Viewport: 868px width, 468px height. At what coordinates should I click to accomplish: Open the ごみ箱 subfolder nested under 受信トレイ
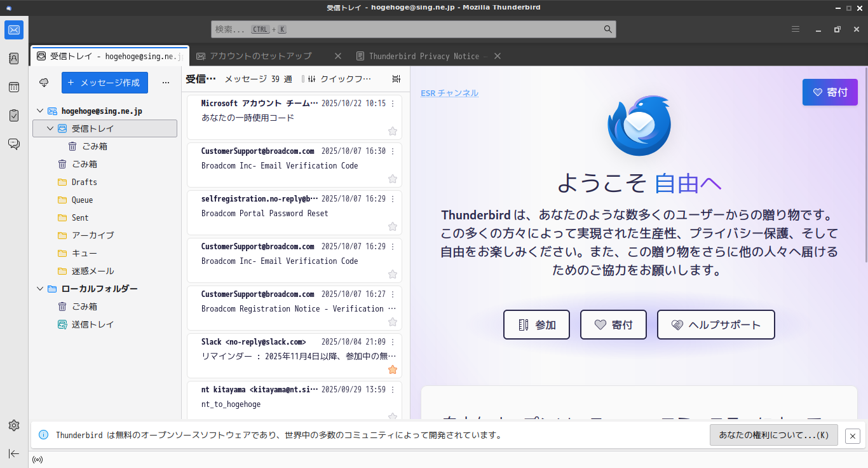[x=105, y=146]
